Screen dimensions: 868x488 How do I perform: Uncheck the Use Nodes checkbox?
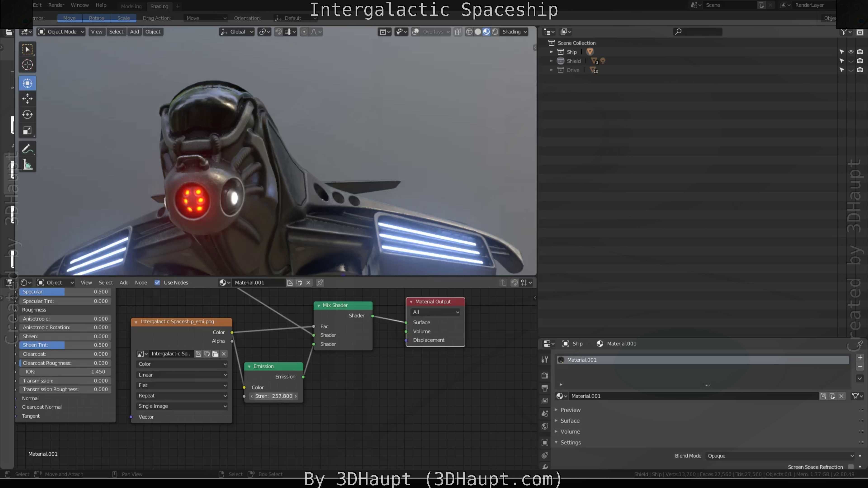click(157, 283)
